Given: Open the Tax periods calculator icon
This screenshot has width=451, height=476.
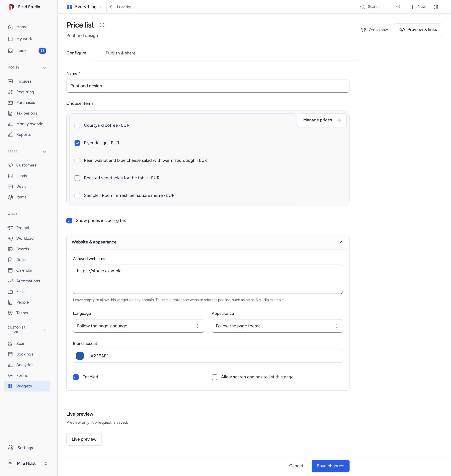Looking at the screenshot, I should (10, 113).
